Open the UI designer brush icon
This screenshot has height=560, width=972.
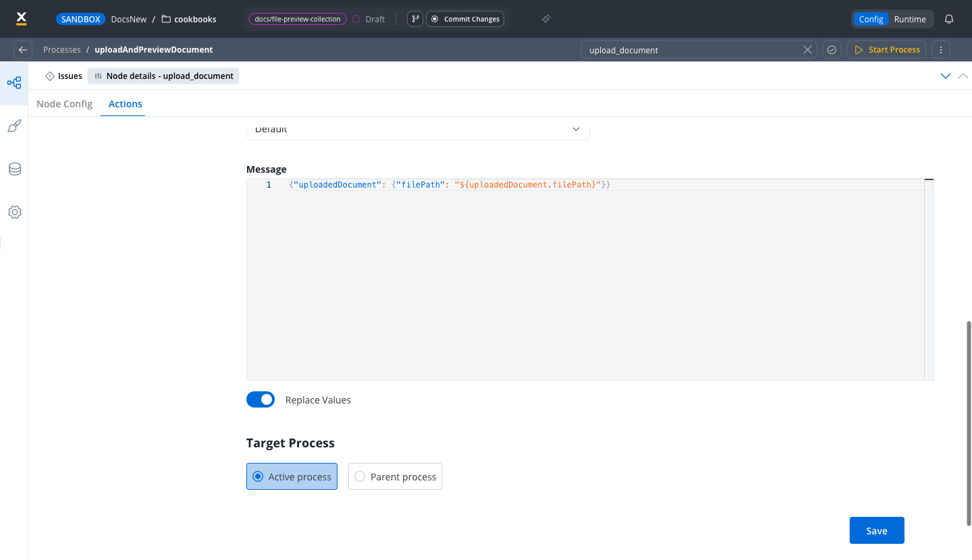[x=14, y=126]
